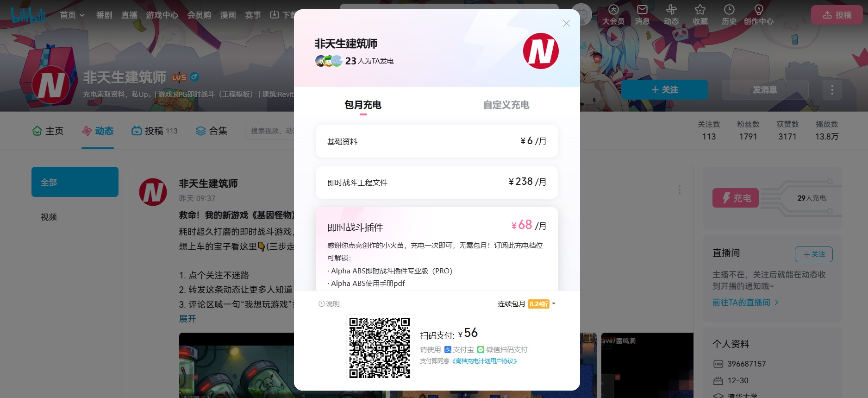
Task: Go to 番剧 in the navbar
Action: [104, 15]
